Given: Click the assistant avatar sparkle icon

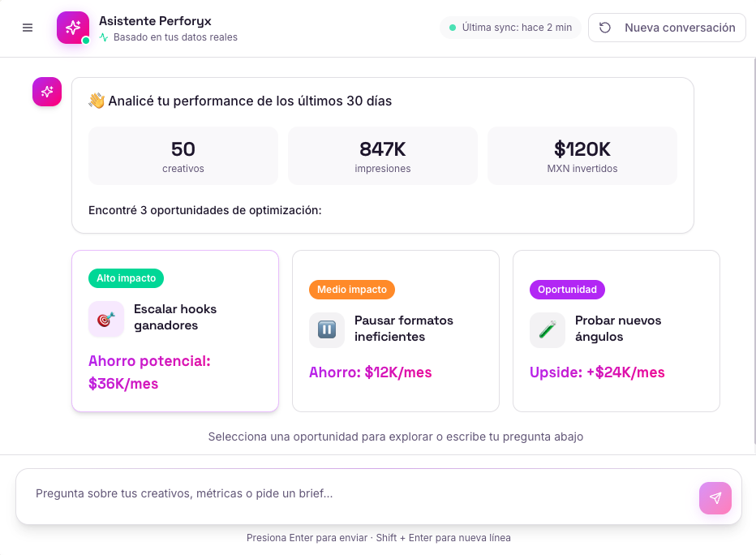Looking at the screenshot, I should pyautogui.click(x=46, y=92).
